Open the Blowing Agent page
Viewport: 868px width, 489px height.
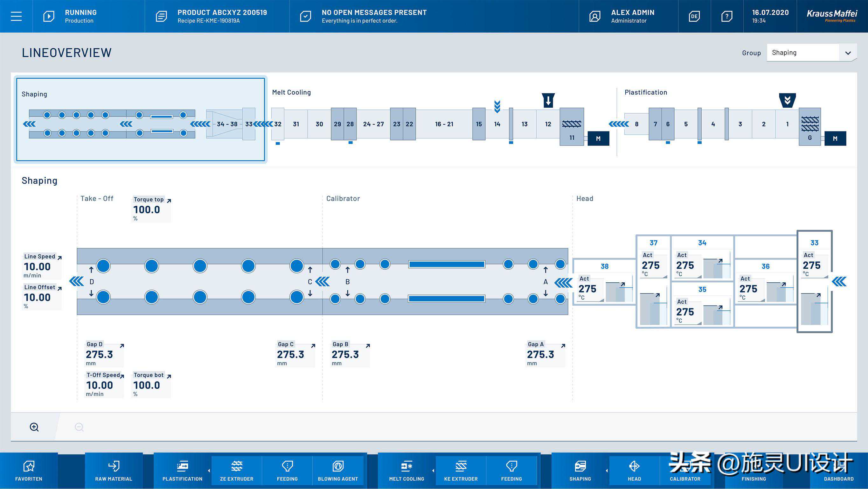click(x=338, y=471)
